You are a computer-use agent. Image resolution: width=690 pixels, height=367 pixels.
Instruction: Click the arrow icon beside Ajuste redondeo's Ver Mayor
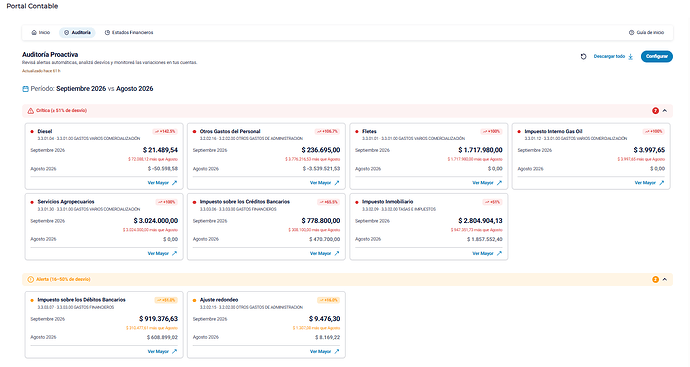pyautogui.click(x=337, y=352)
